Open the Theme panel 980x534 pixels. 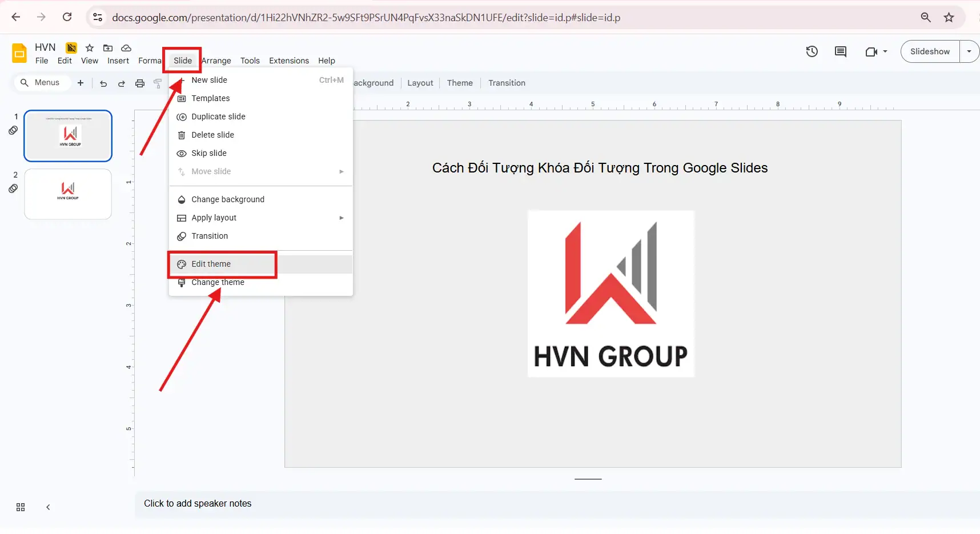click(x=460, y=83)
